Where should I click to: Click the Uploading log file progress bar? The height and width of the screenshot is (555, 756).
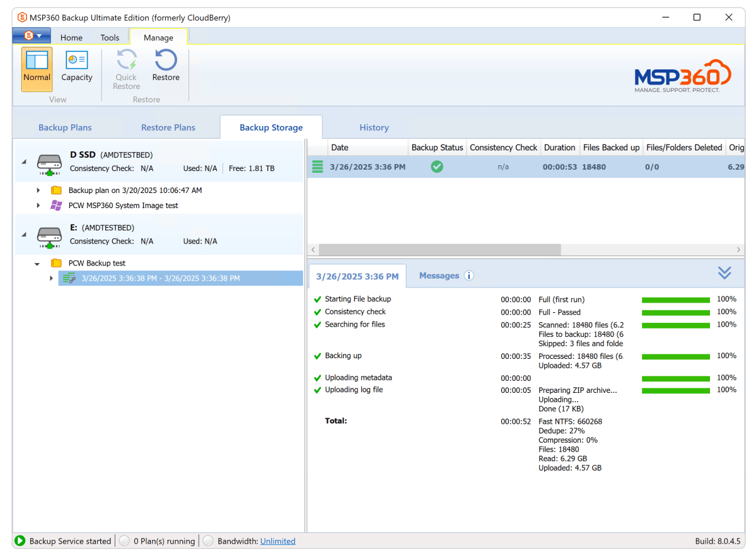675,390
